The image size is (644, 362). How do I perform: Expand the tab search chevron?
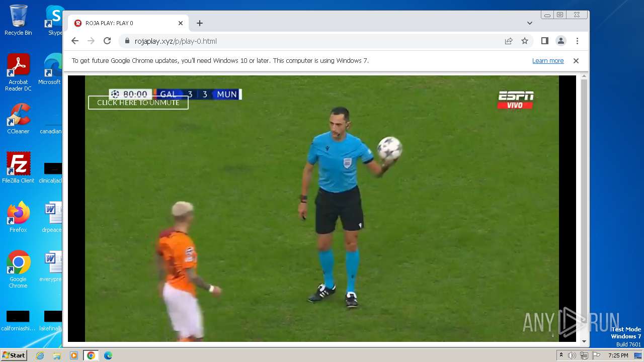(530, 23)
